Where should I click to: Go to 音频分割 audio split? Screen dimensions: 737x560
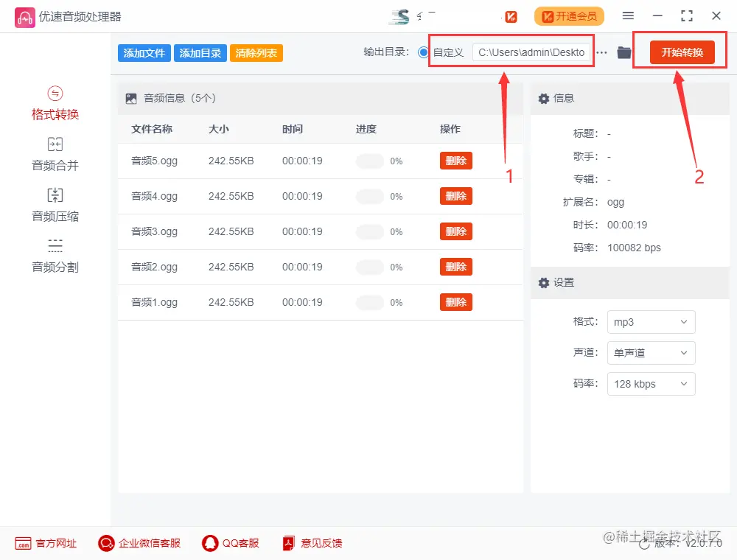(55, 256)
